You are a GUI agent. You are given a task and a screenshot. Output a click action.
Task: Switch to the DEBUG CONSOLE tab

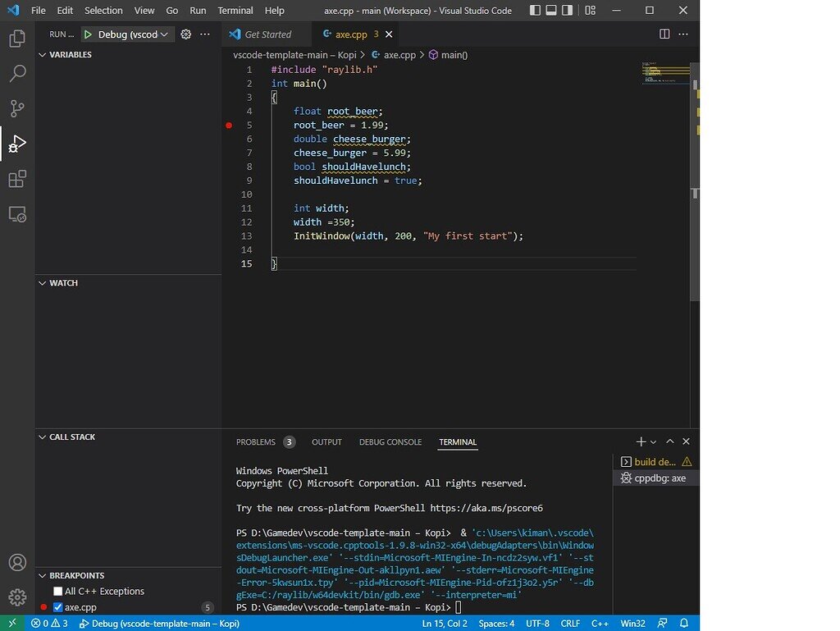click(390, 441)
